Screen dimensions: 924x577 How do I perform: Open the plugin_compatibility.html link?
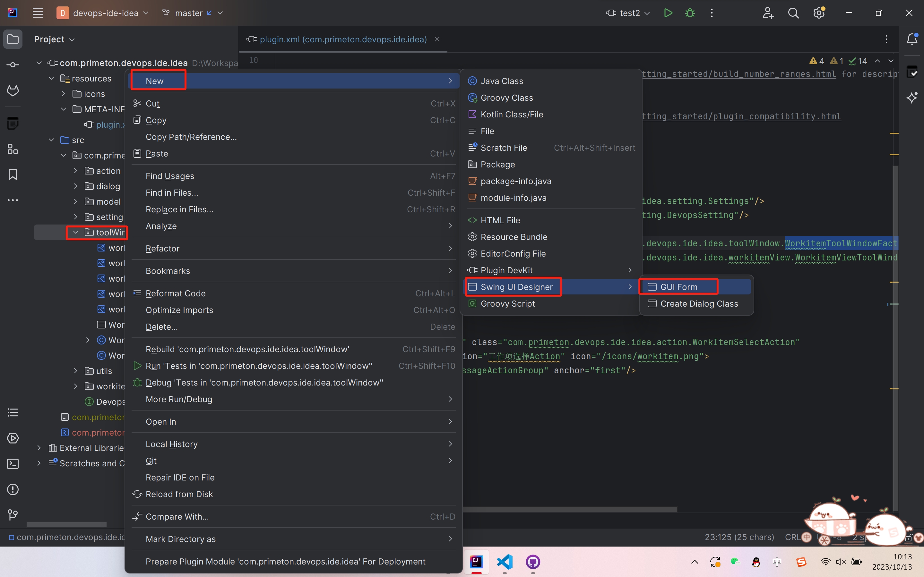[741, 116]
